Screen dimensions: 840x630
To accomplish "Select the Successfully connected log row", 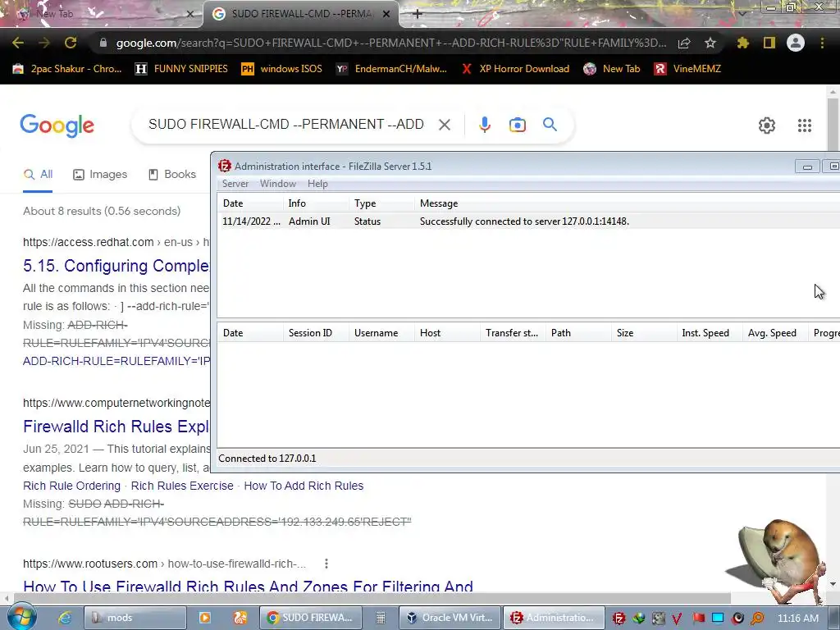I will (528, 221).
